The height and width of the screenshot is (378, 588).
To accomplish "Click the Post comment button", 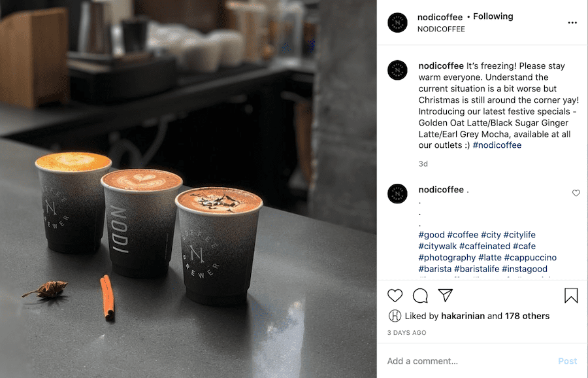I will pos(567,361).
